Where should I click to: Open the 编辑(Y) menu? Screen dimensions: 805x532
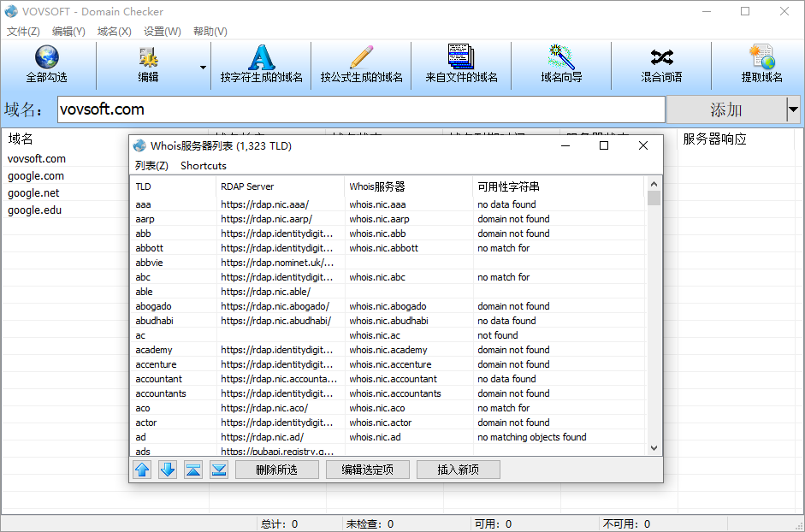(68, 32)
